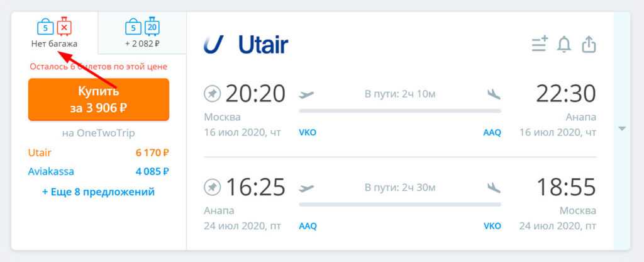Viewport: 644px width, 262px height.
Task: Click the takeoff plane icon on return flight
Action: pos(307,187)
